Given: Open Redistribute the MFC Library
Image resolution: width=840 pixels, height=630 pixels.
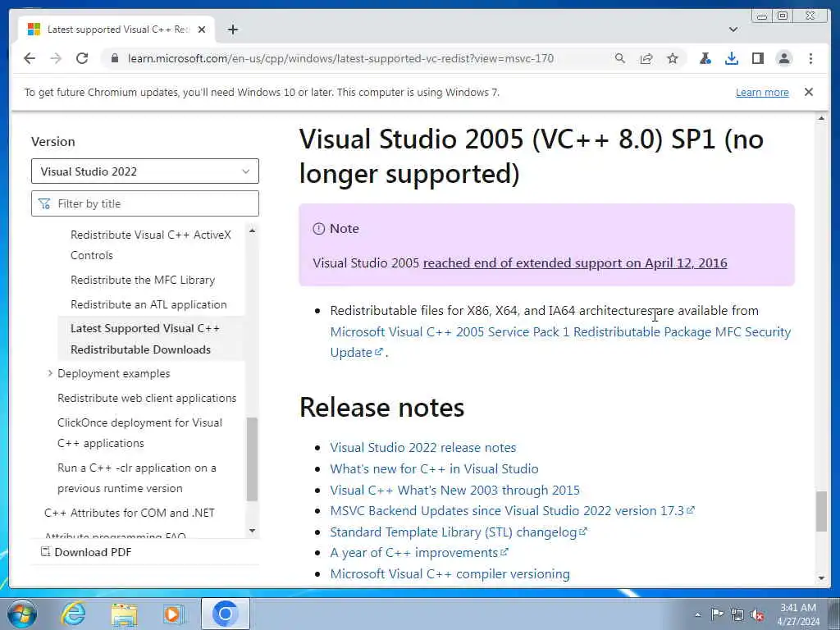Looking at the screenshot, I should pos(143,280).
